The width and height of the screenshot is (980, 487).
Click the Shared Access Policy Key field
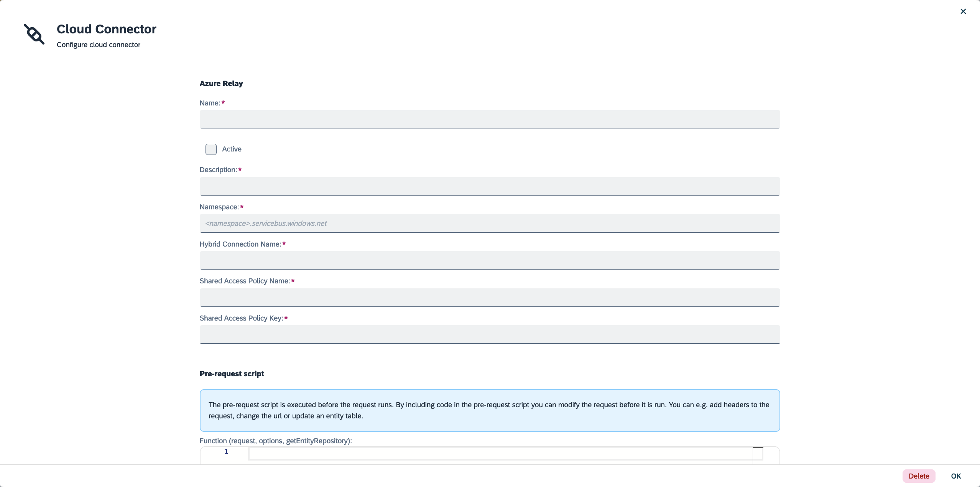[x=489, y=334]
